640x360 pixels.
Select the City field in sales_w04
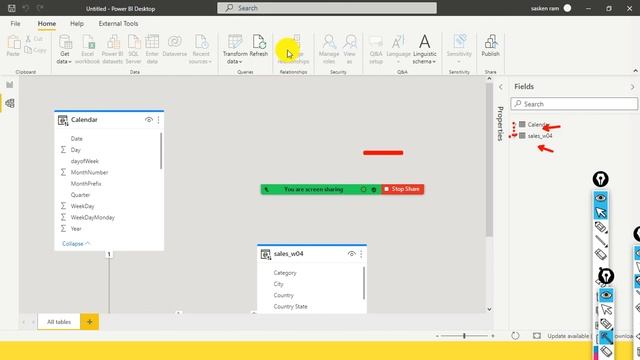coord(278,284)
